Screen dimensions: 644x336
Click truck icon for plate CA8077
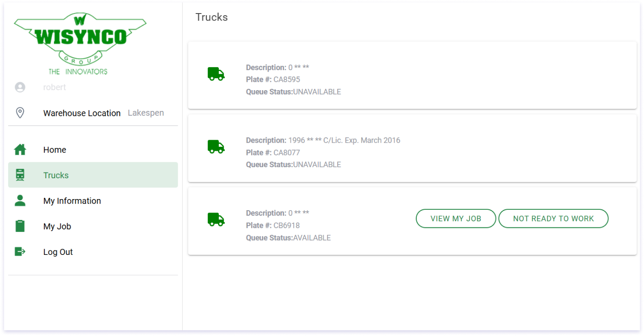tap(216, 147)
